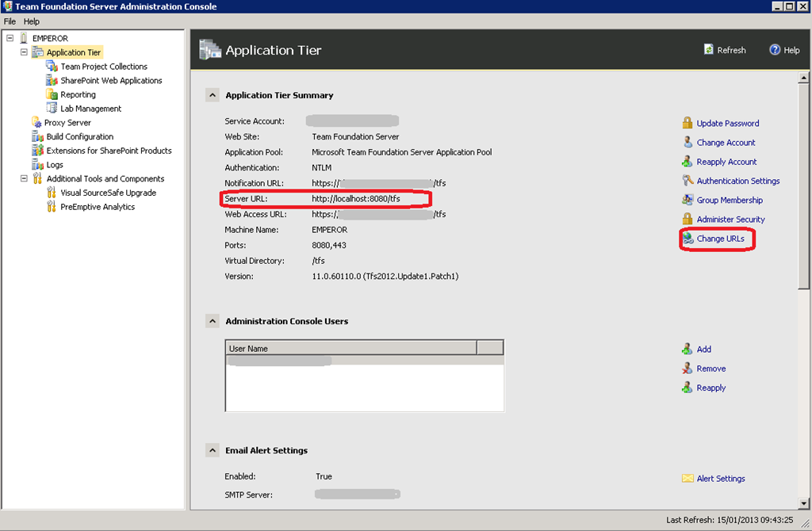812x531 pixels.
Task: Click the Refresh icon in header
Action: (708, 49)
